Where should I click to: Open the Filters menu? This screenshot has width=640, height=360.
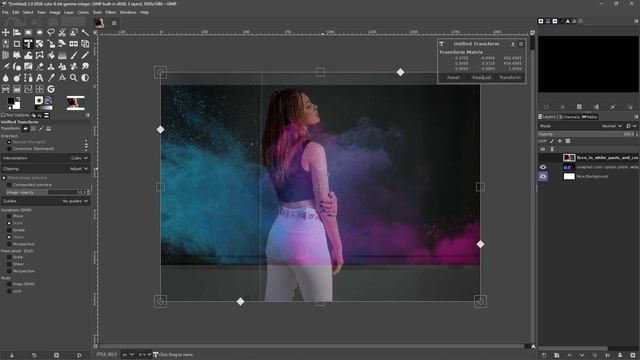(x=111, y=12)
